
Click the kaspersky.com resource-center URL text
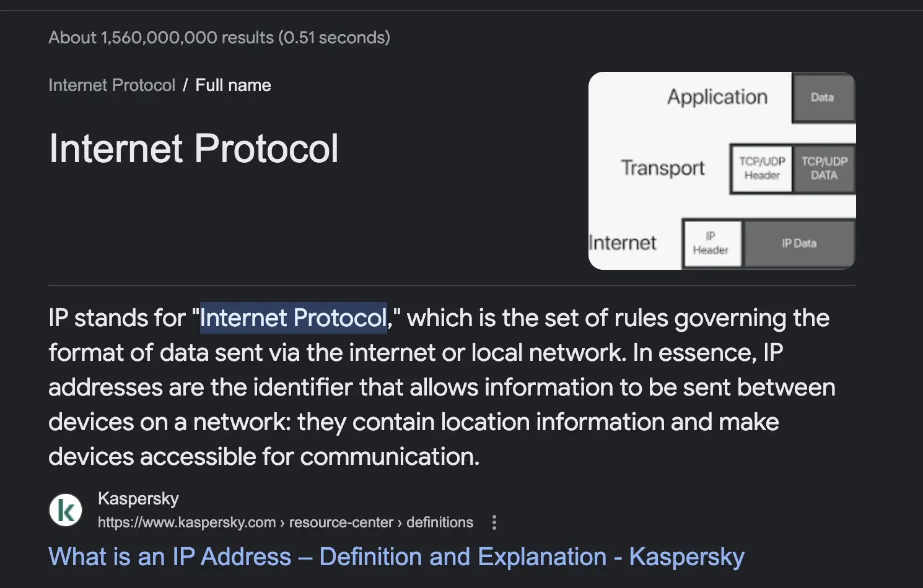tap(285, 522)
